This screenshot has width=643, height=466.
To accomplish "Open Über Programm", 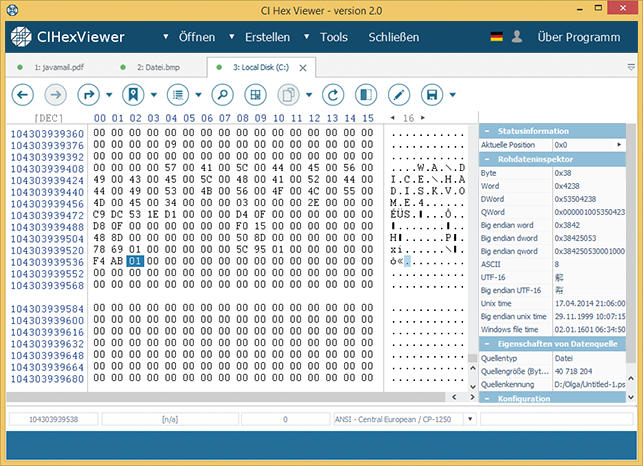I will 579,37.
